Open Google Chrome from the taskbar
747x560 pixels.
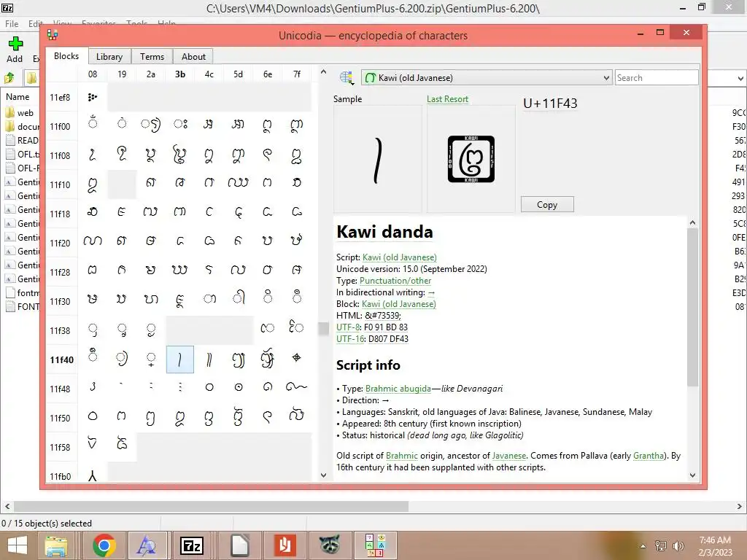click(104, 545)
